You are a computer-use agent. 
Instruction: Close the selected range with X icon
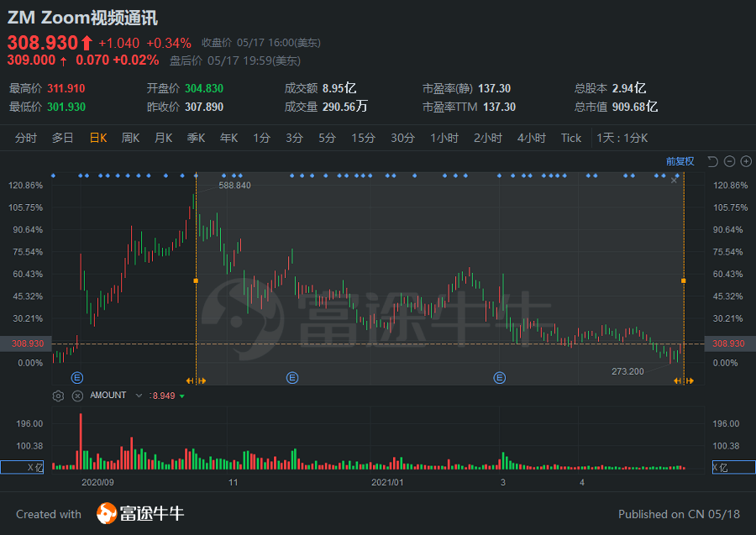(674, 181)
